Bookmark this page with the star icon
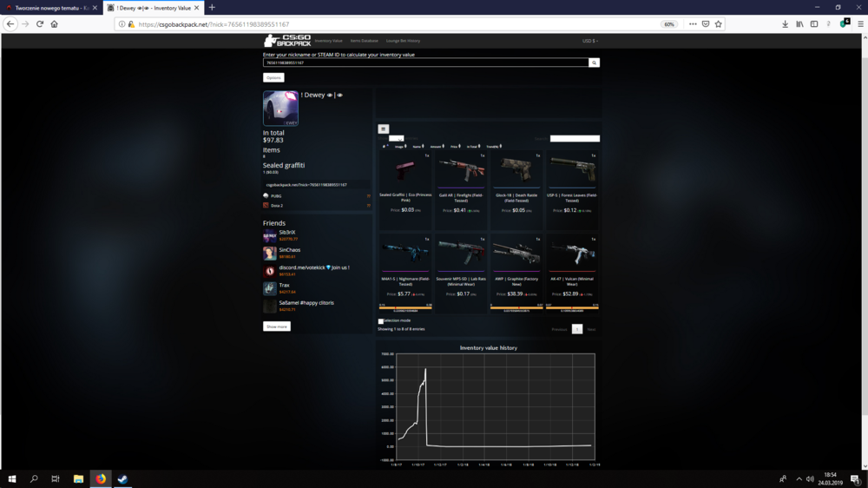Image resolution: width=868 pixels, height=488 pixels. click(719, 23)
